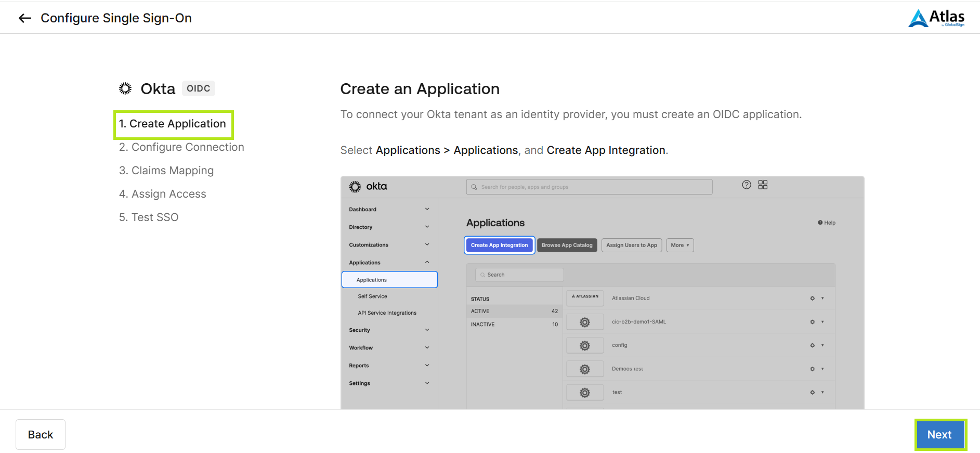Click the app icon for the test row
Viewport: 980px width, 453px height.
tap(585, 392)
